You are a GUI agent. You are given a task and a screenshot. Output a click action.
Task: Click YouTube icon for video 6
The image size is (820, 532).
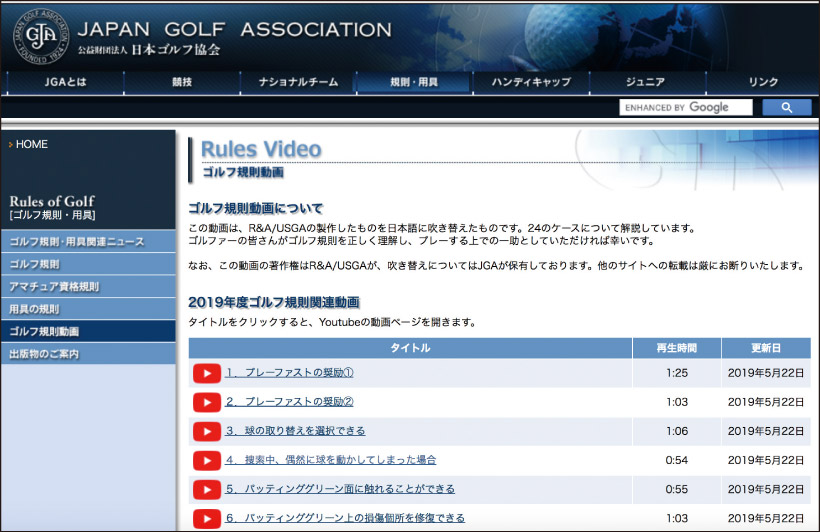pyautogui.click(x=206, y=518)
